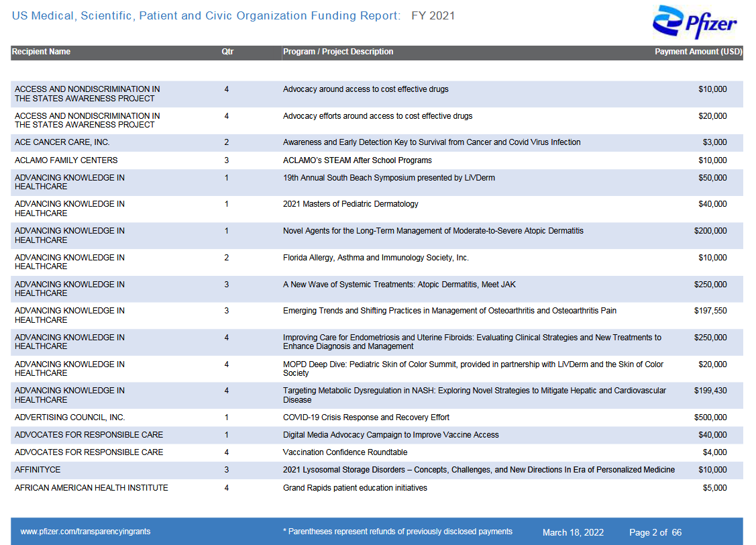
Task: Click 2021 Lysosomal Storage Disorders description
Action: pyautogui.click(x=479, y=470)
